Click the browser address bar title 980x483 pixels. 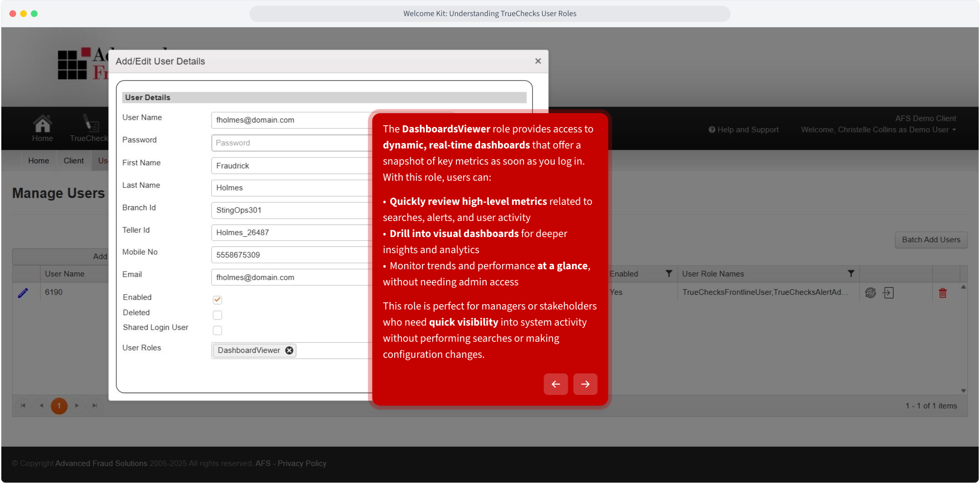tap(490, 13)
